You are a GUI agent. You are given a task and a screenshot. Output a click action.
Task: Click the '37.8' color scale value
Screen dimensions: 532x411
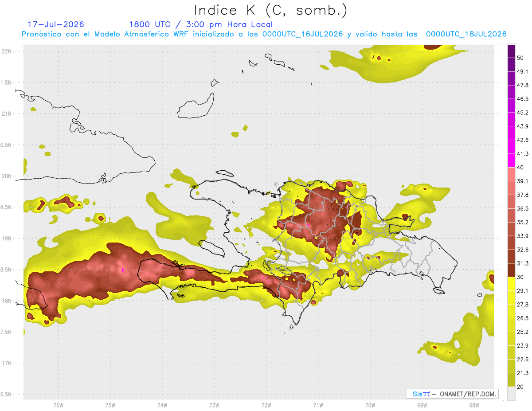(523, 195)
